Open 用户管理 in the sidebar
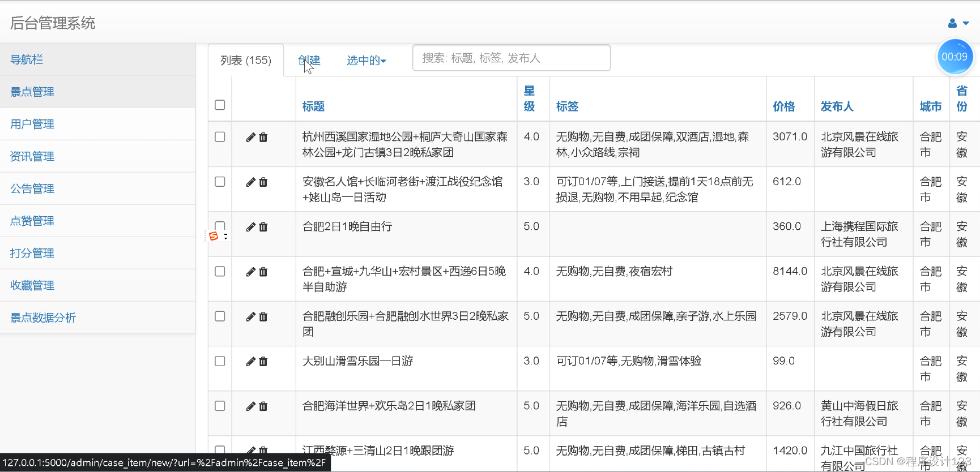This screenshot has width=980, height=472. tap(97, 124)
